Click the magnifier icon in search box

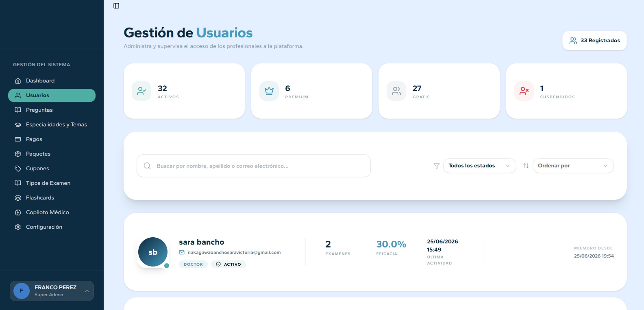(147, 166)
